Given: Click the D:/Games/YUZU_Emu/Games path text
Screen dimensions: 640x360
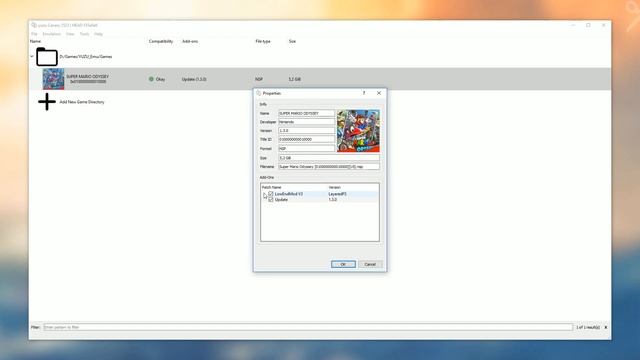Looking at the screenshot, I should click(86, 57).
